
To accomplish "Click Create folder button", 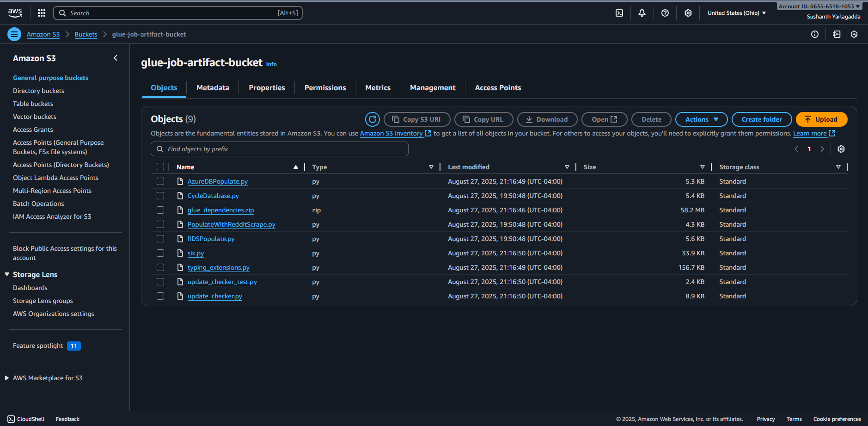I will point(762,119).
